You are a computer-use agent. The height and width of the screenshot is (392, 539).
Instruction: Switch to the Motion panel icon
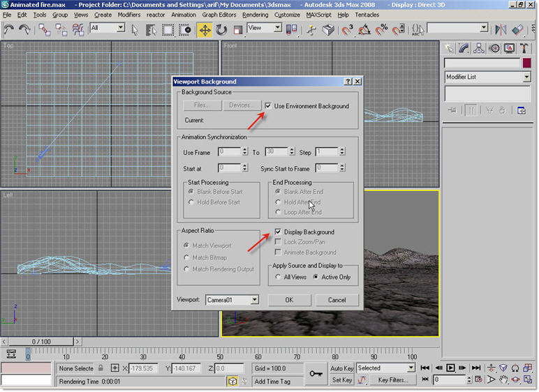[x=494, y=48]
